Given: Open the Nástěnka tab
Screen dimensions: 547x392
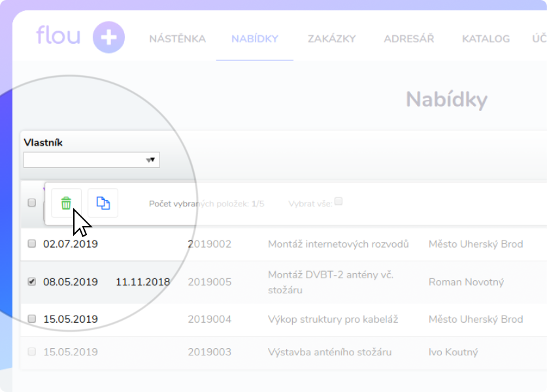Looking at the screenshot, I should click(177, 39).
